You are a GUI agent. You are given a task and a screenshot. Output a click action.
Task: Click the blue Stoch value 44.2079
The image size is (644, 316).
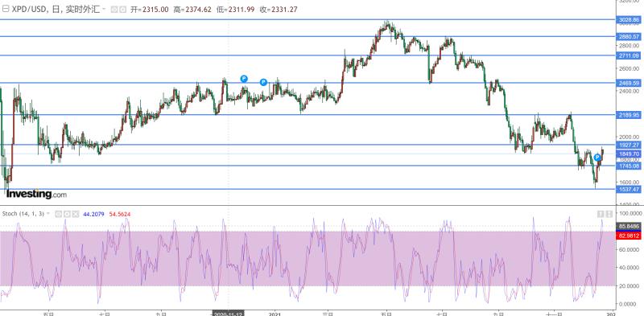pos(93,214)
